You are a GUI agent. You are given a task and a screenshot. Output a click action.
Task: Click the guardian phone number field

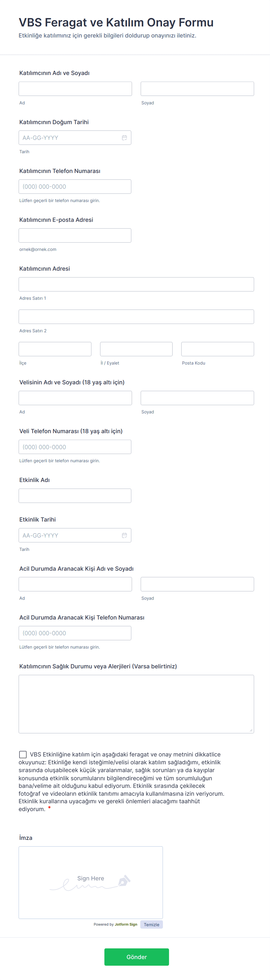[x=75, y=447]
